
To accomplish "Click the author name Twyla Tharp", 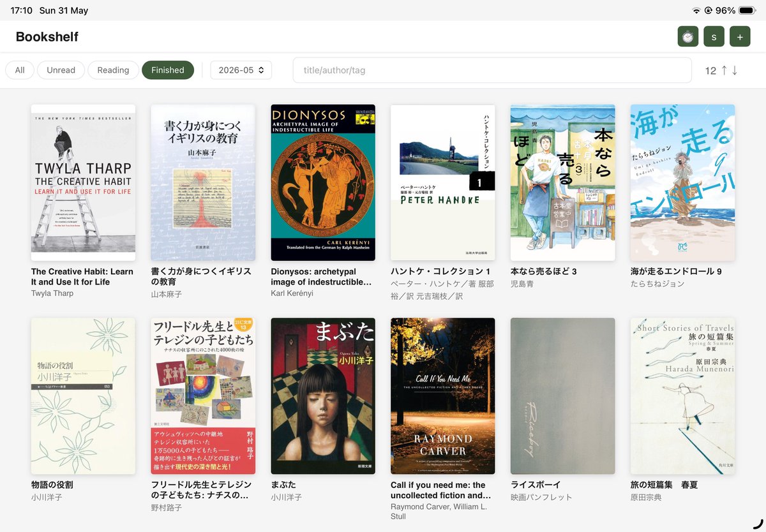I will [52, 293].
